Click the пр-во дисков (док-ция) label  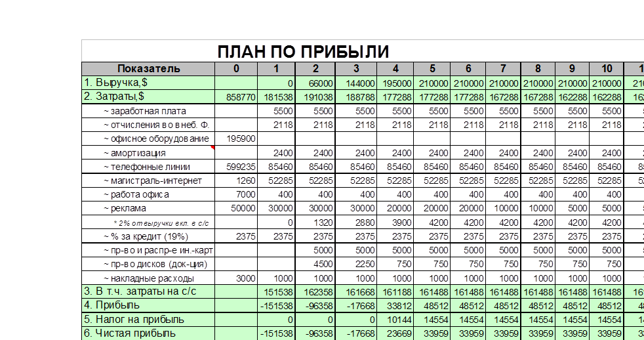148,265
